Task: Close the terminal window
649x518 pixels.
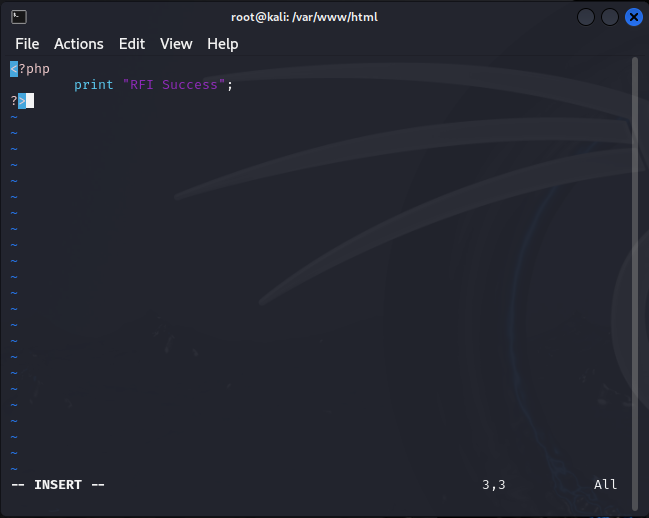Action: coord(633,17)
